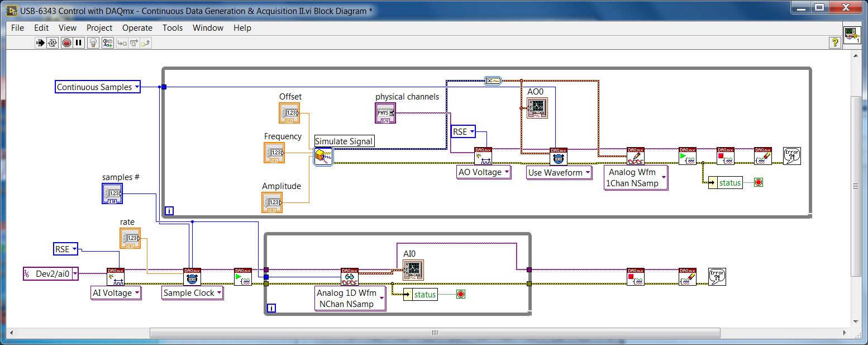Open the context help question mark
The height and width of the screenshot is (345, 868).
pyautogui.click(x=835, y=42)
